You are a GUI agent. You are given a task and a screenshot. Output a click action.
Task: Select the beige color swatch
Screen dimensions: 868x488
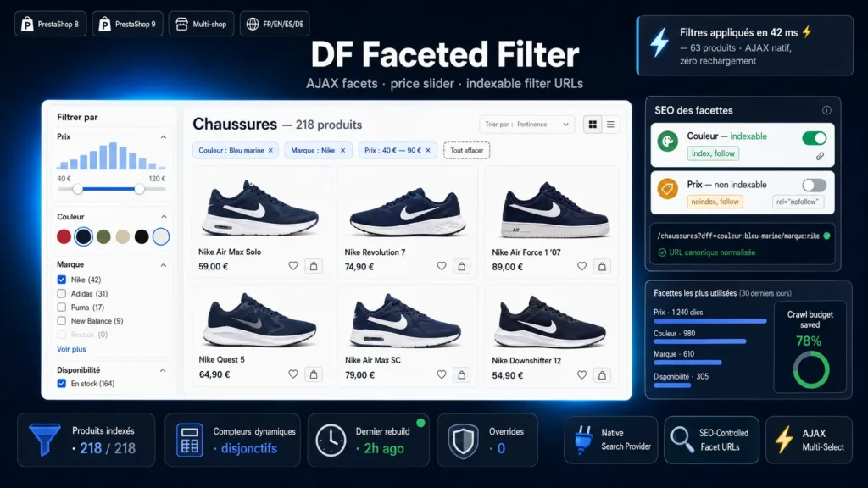pos(122,237)
